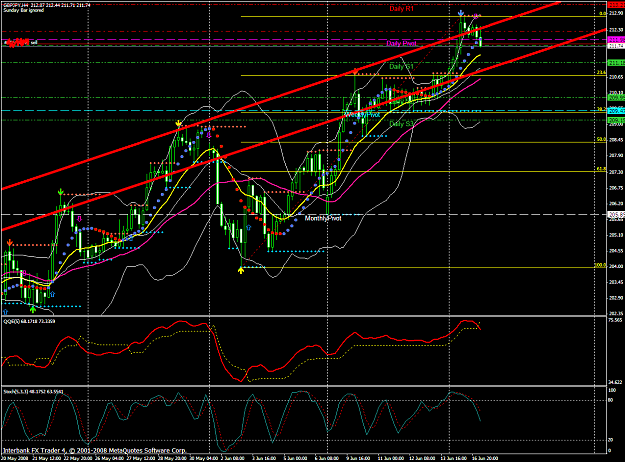Click the cyan Weekly Pivot price tag
Viewport: 625px width, 462px height.
tap(616, 111)
